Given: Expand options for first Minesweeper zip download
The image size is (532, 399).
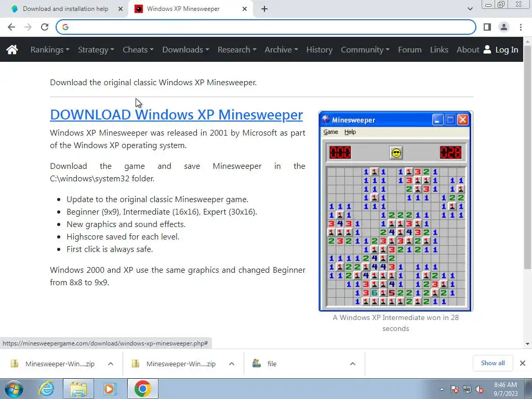Looking at the screenshot, I should pos(111,364).
